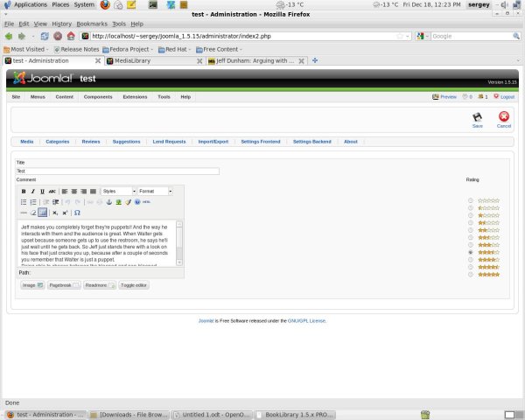The image size is (525, 420).
Task: Align comment text left
Action: 65,192
